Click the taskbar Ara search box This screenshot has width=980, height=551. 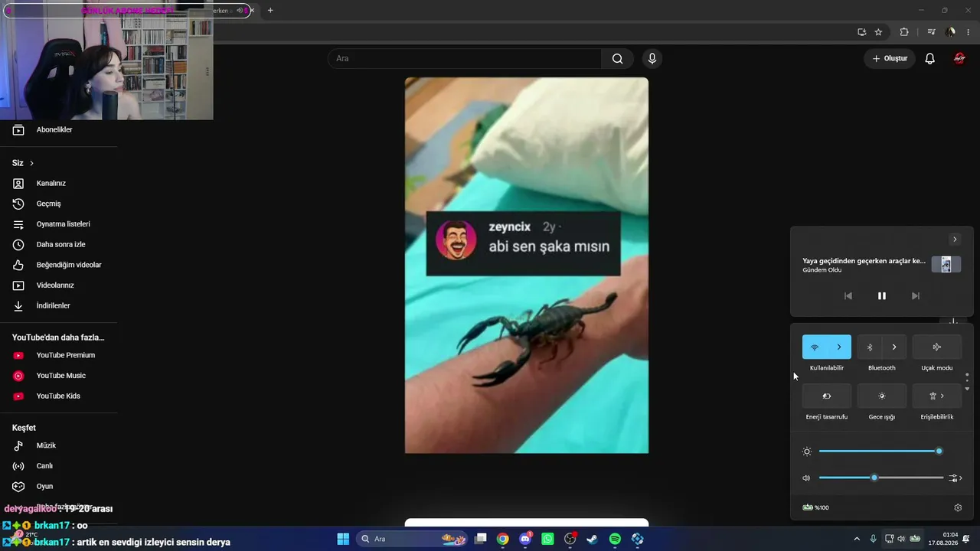click(x=413, y=539)
